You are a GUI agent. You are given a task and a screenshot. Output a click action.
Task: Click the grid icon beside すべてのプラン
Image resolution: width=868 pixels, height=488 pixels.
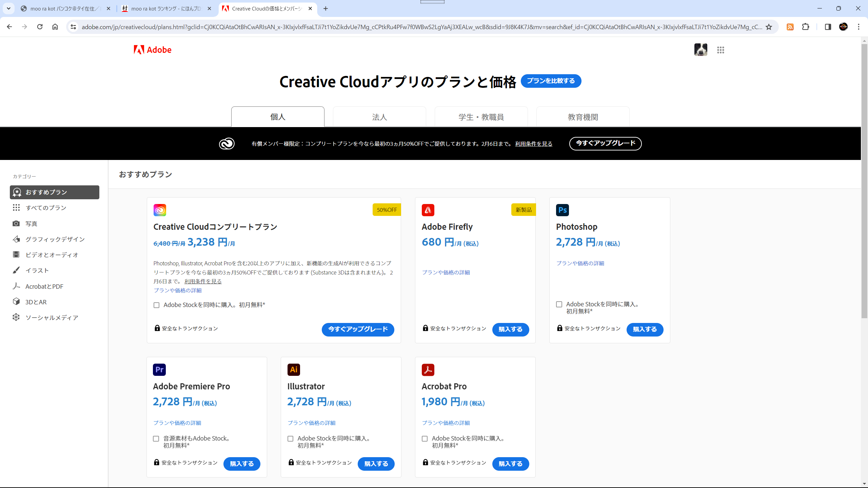(x=16, y=207)
